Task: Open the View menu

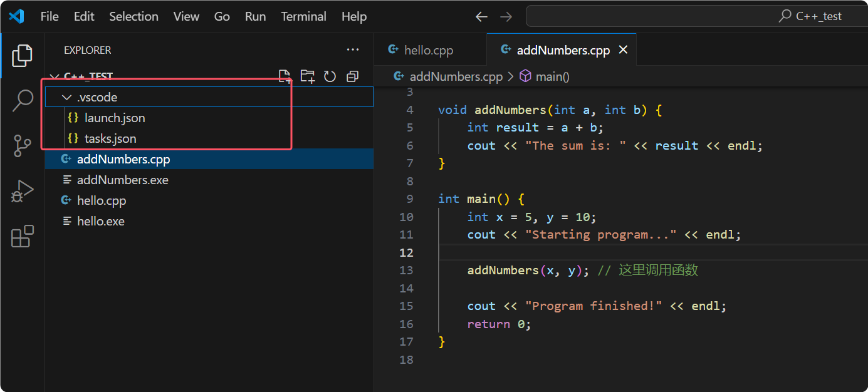Action: (186, 16)
